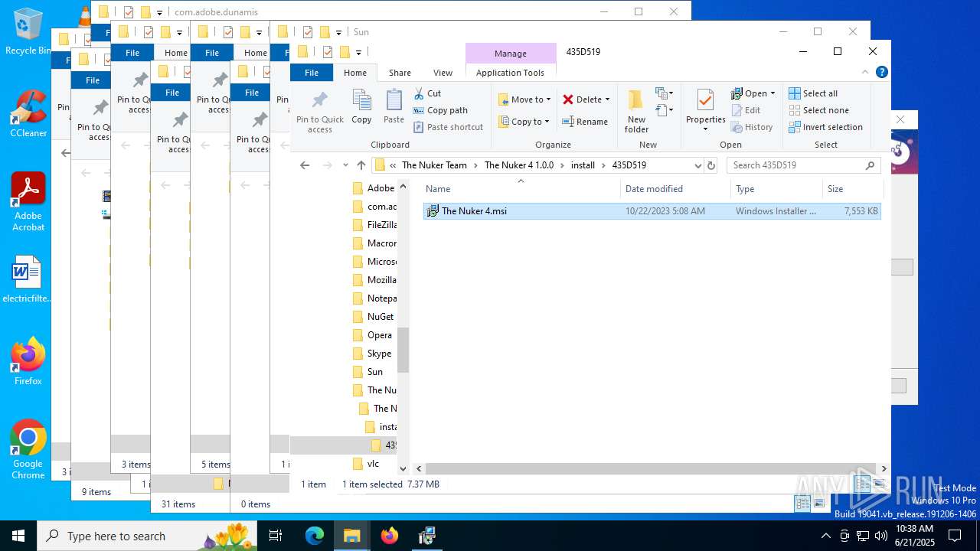Switch to the View ribbon tab
Viewport: 980px width, 551px height.
click(443, 73)
